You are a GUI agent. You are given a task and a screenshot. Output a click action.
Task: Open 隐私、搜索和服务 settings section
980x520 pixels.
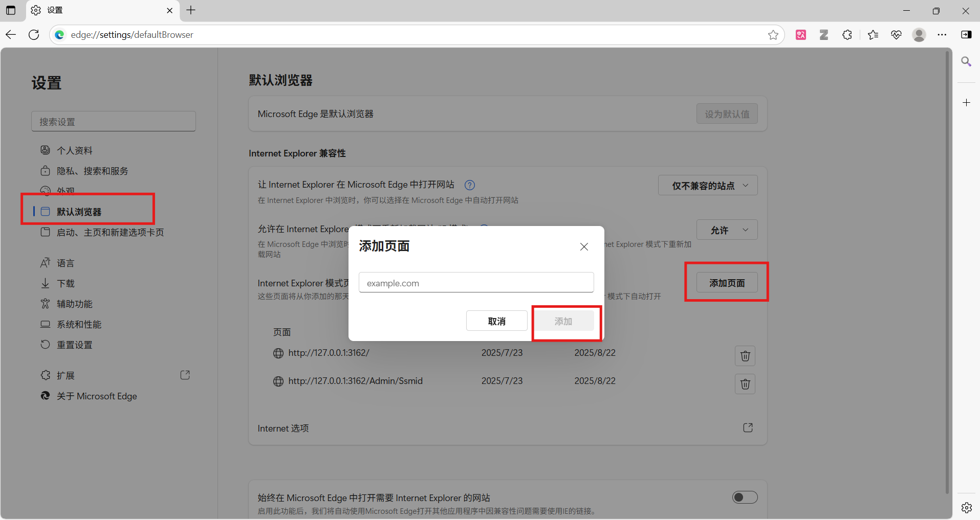click(x=93, y=171)
